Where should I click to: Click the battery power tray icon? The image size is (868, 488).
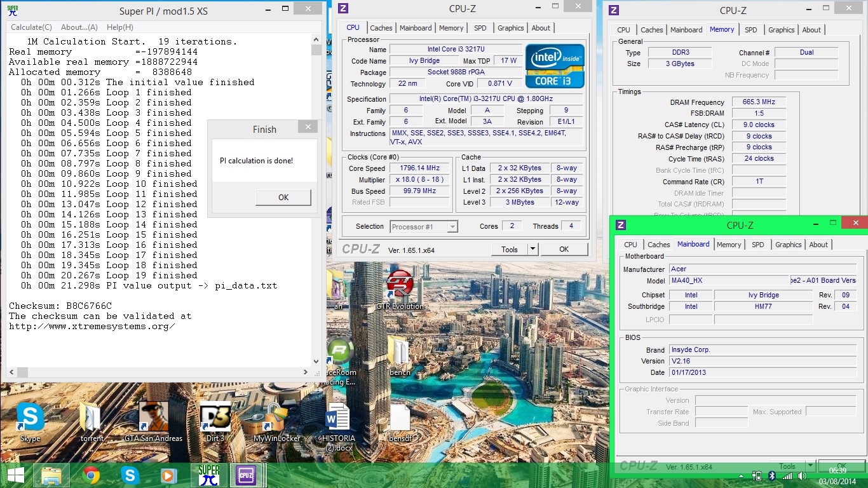[757, 475]
